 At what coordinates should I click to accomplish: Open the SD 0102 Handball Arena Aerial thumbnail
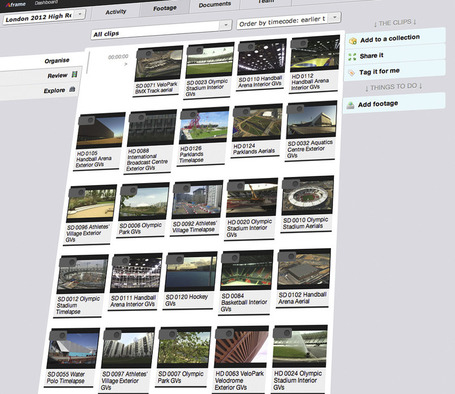(x=304, y=269)
